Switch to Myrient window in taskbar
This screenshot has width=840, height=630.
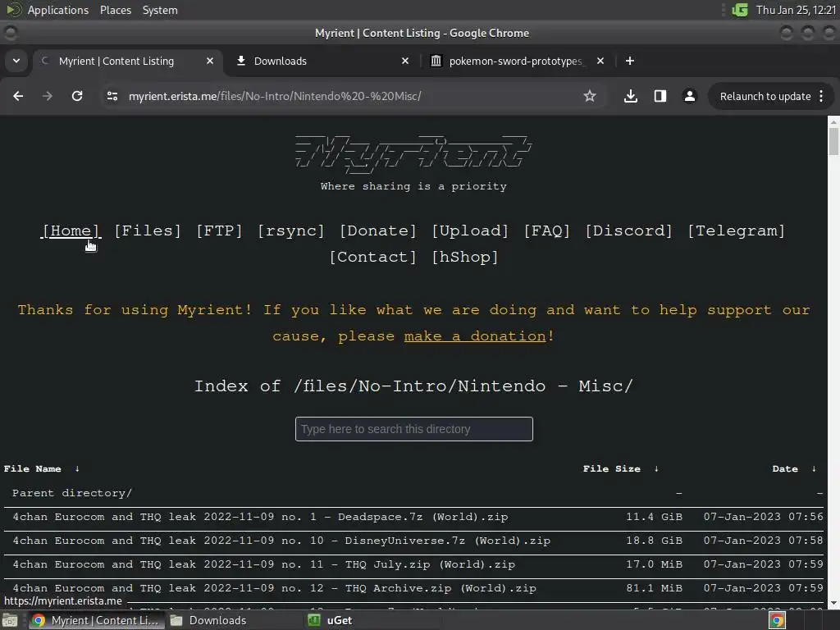95,620
